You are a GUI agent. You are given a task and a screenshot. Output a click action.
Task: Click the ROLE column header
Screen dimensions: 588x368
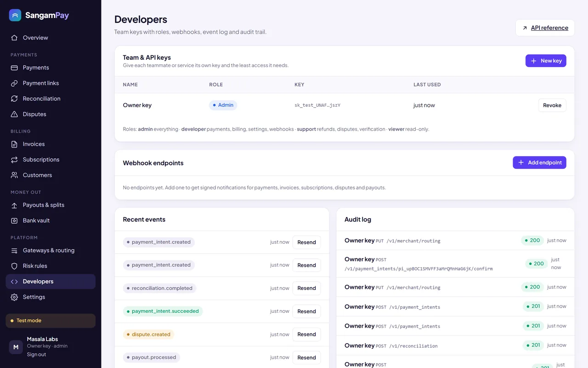click(216, 85)
